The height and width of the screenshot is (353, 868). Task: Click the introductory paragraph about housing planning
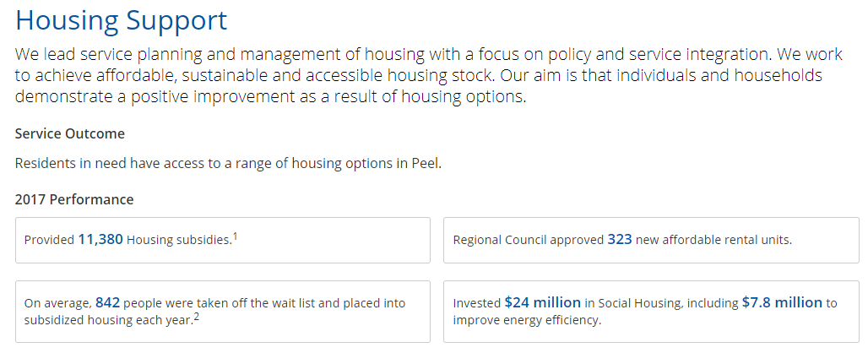429,75
